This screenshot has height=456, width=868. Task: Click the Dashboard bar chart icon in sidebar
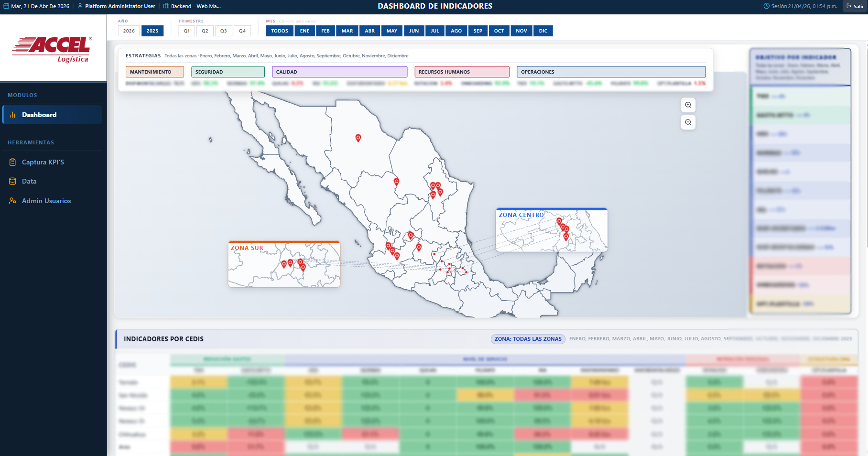click(x=12, y=115)
